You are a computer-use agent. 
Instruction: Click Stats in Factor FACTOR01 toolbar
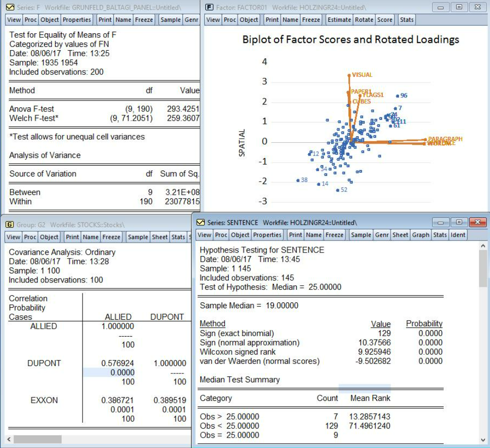coord(407,20)
